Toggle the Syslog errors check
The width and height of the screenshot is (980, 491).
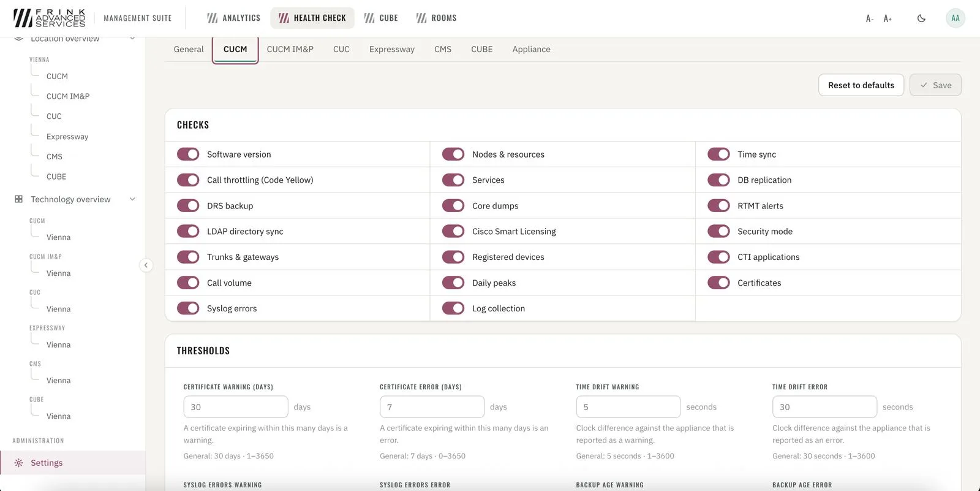188,308
